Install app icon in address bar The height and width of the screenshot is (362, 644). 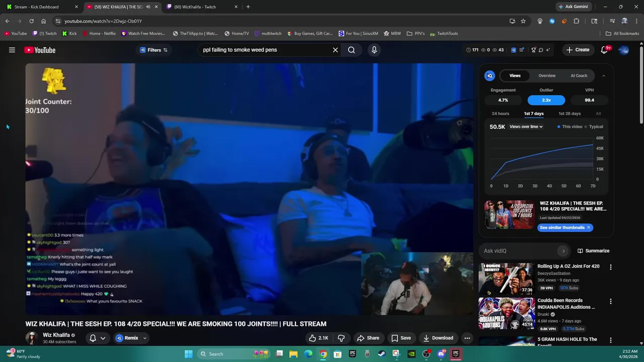512,21
